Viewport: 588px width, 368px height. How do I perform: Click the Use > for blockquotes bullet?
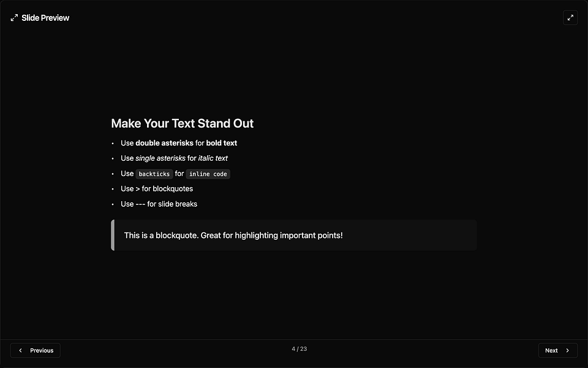tap(157, 188)
